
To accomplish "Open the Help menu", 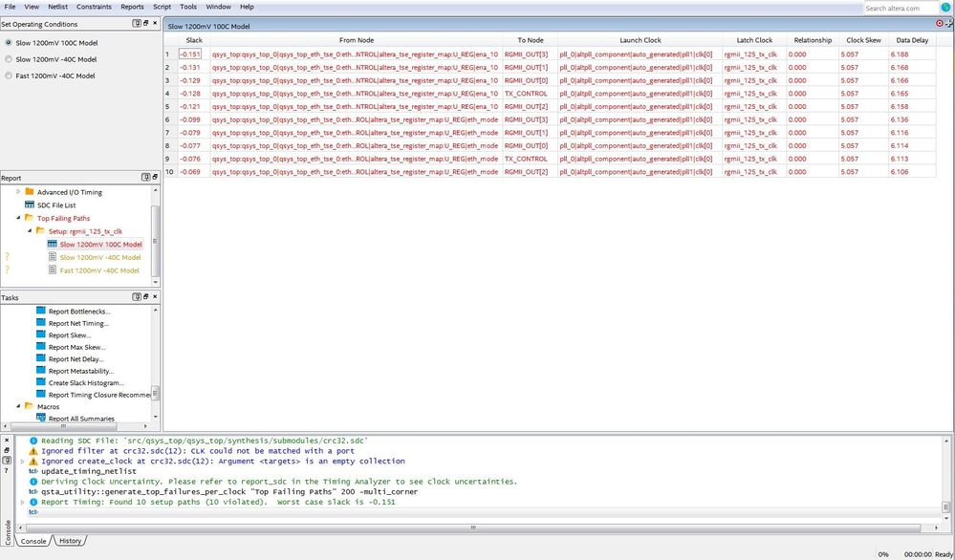I will [x=247, y=7].
